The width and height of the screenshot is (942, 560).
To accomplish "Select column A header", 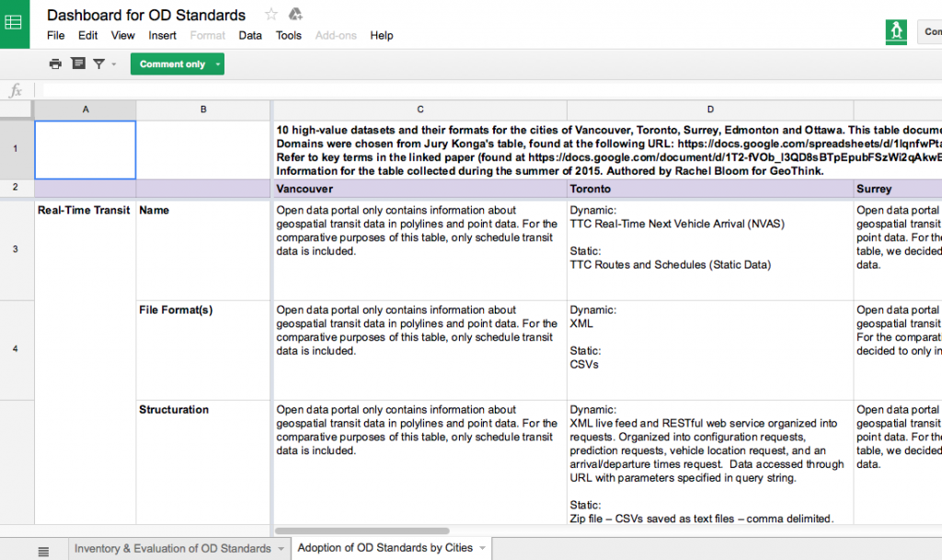I will coord(86,109).
